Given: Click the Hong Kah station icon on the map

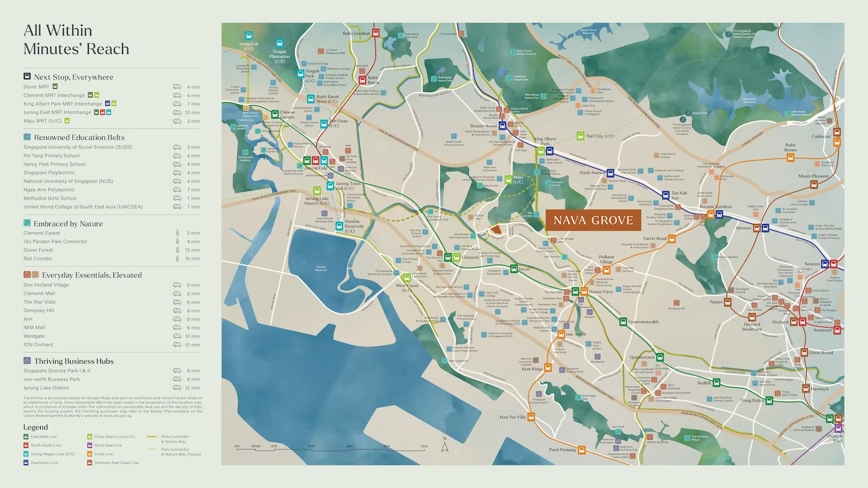Looking at the screenshot, I should 249,36.
